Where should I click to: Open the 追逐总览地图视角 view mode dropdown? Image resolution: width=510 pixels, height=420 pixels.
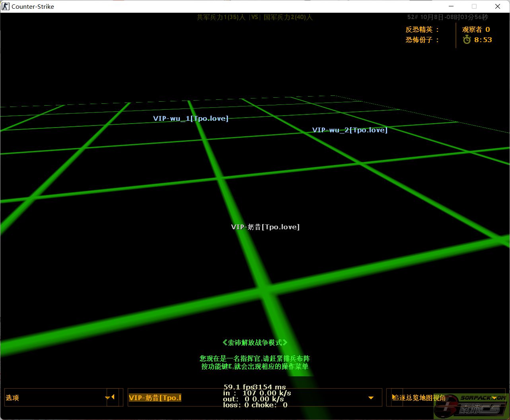(446, 397)
